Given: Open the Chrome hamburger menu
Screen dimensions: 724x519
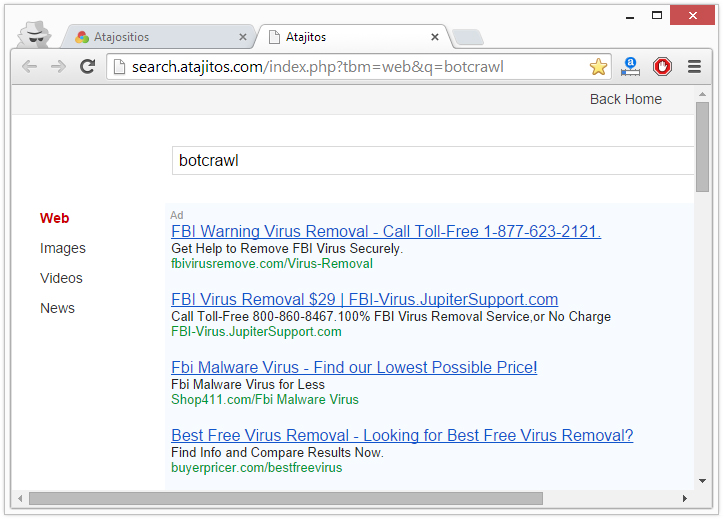Looking at the screenshot, I should (694, 67).
